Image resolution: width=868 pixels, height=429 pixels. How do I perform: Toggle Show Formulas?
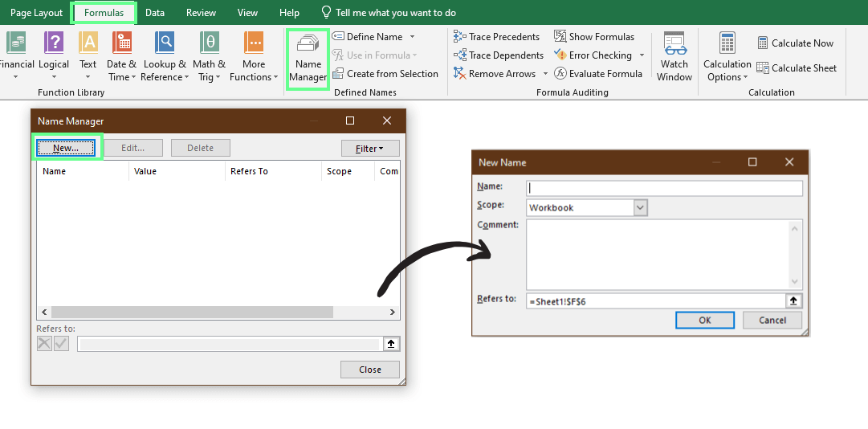(x=594, y=36)
